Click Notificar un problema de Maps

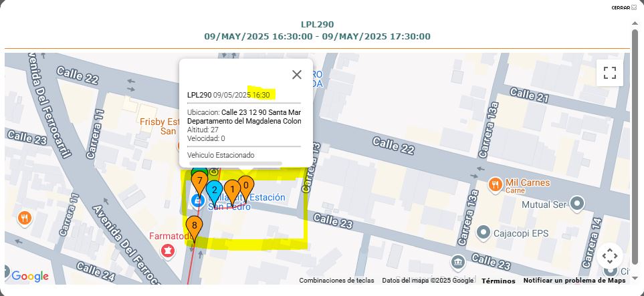click(x=574, y=281)
